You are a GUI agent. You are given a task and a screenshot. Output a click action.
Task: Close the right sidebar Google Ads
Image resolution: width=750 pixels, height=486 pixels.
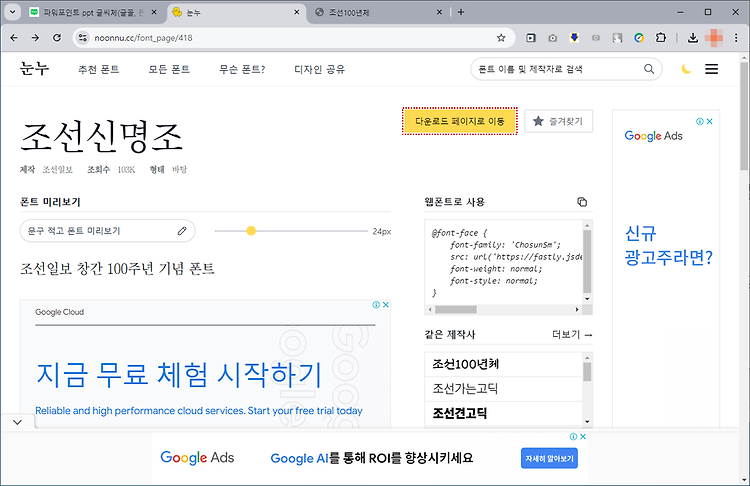coord(709,122)
